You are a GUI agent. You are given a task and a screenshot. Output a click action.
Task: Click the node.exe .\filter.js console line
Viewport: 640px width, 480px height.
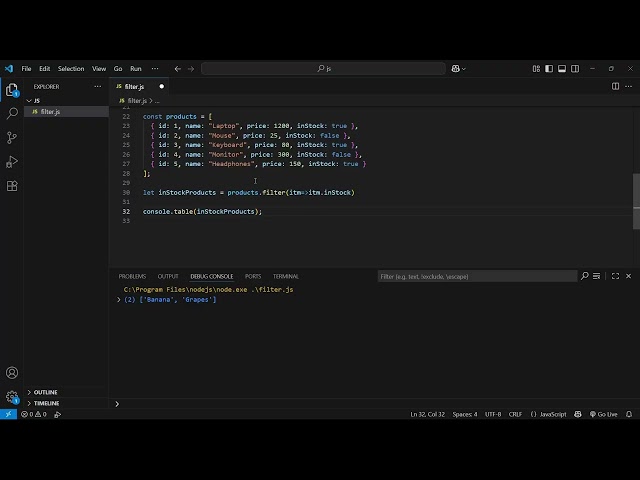pyautogui.click(x=208, y=289)
